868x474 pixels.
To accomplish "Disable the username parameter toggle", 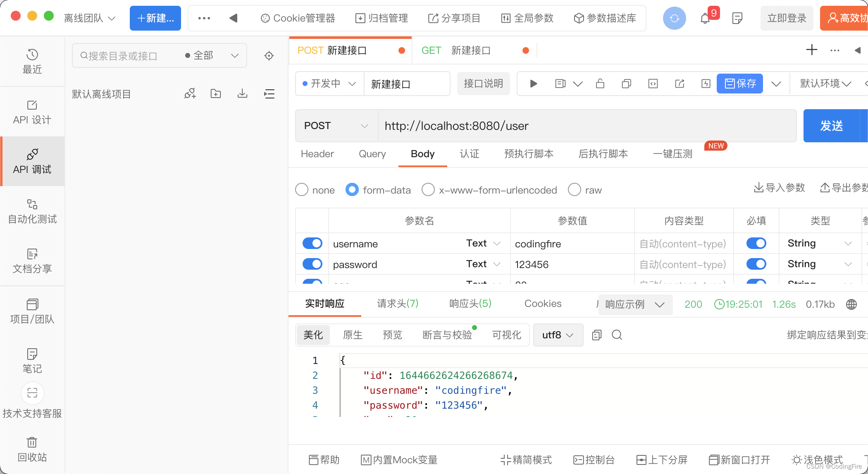I will pos(312,244).
